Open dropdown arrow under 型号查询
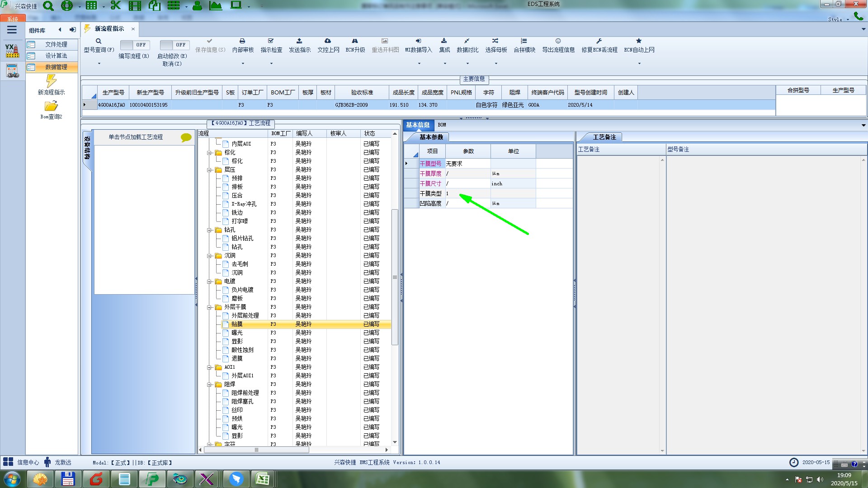The height and width of the screenshot is (488, 868). click(x=99, y=64)
